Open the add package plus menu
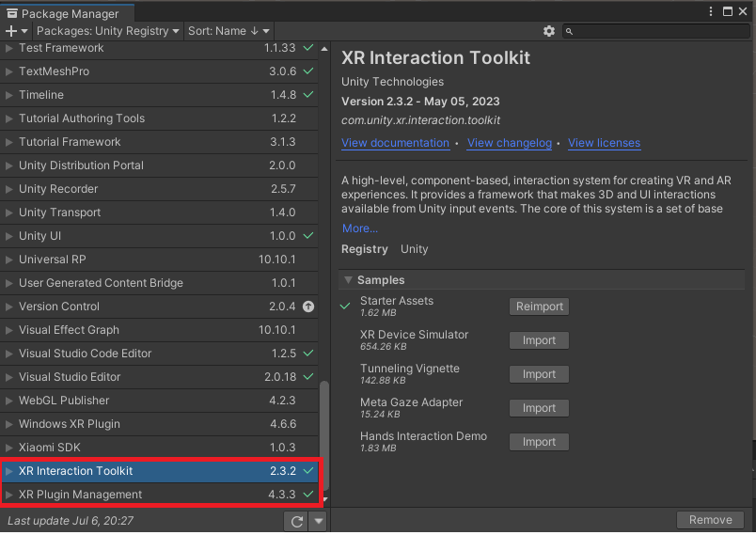The width and height of the screenshot is (756, 535). tap(16, 31)
